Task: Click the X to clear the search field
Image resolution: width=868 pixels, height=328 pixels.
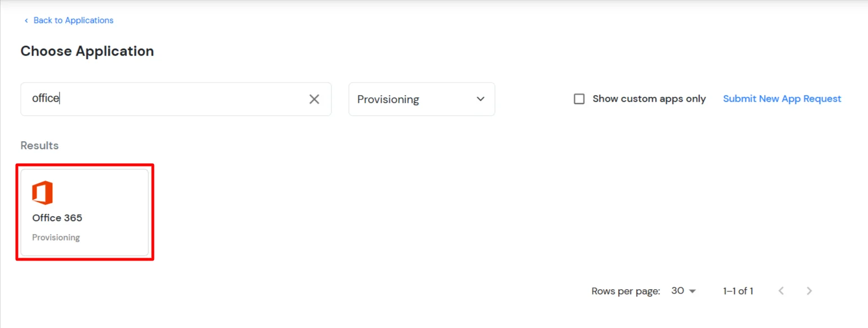Action: 314,99
